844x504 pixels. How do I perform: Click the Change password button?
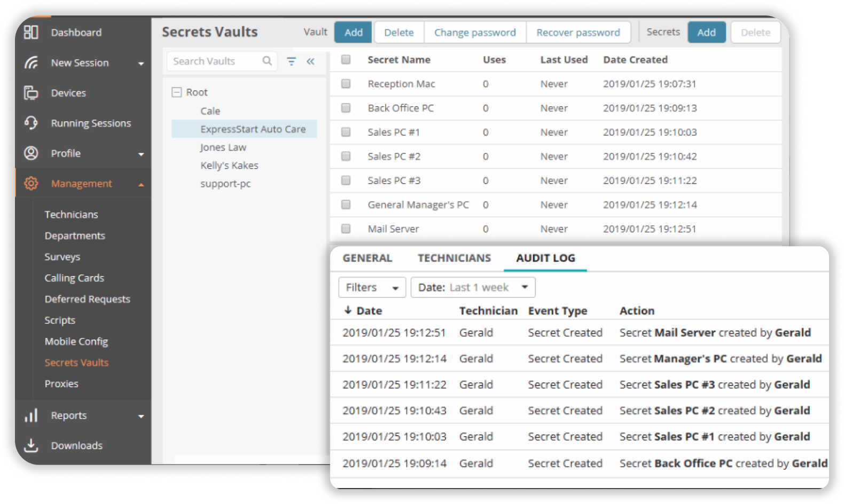point(475,32)
